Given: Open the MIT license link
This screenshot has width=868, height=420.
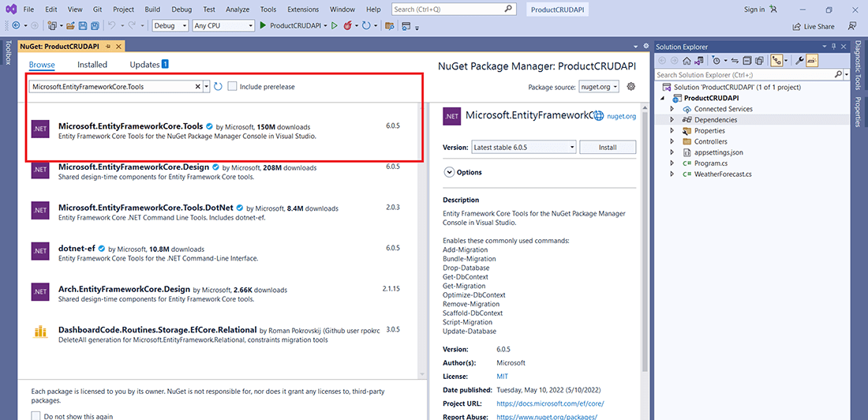Looking at the screenshot, I should click(x=502, y=377).
